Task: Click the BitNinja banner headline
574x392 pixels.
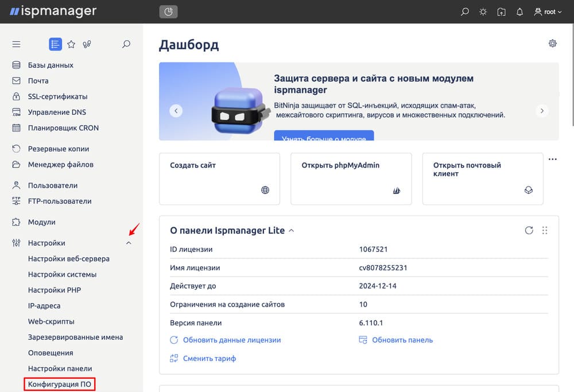Action: 374,84
